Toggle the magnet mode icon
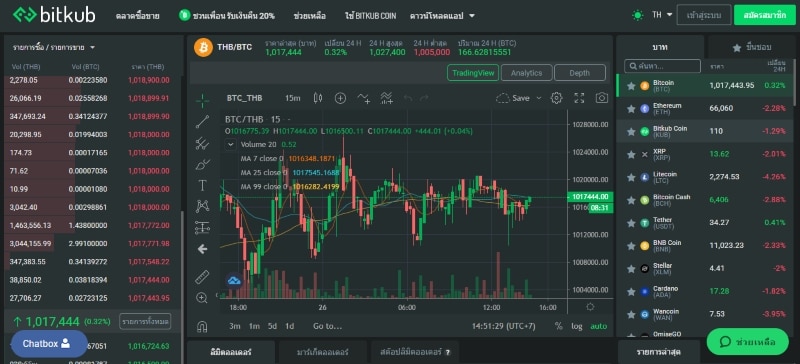The image size is (800, 364). 203,326
